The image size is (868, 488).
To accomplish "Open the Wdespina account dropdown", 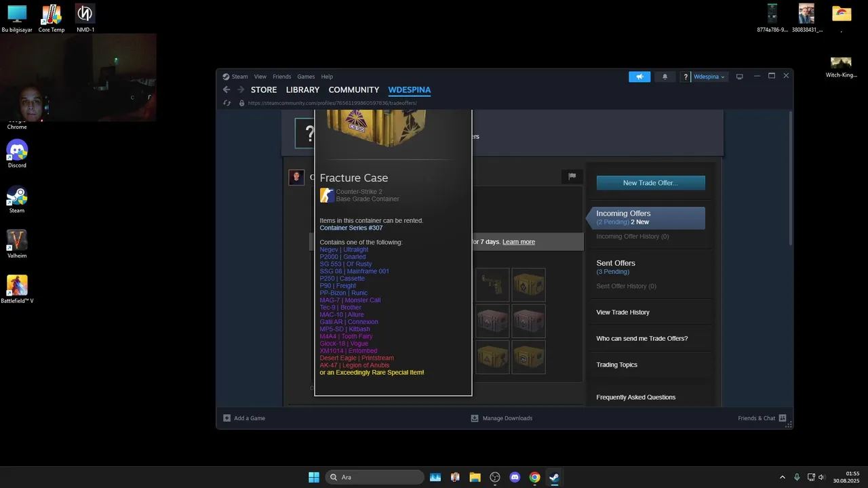I will [x=709, y=77].
